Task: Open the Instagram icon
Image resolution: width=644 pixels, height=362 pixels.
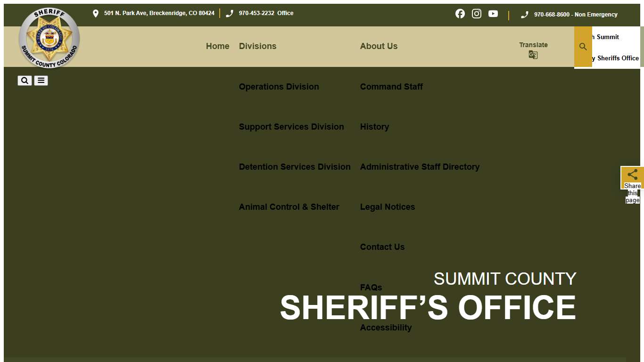Action: coord(476,13)
